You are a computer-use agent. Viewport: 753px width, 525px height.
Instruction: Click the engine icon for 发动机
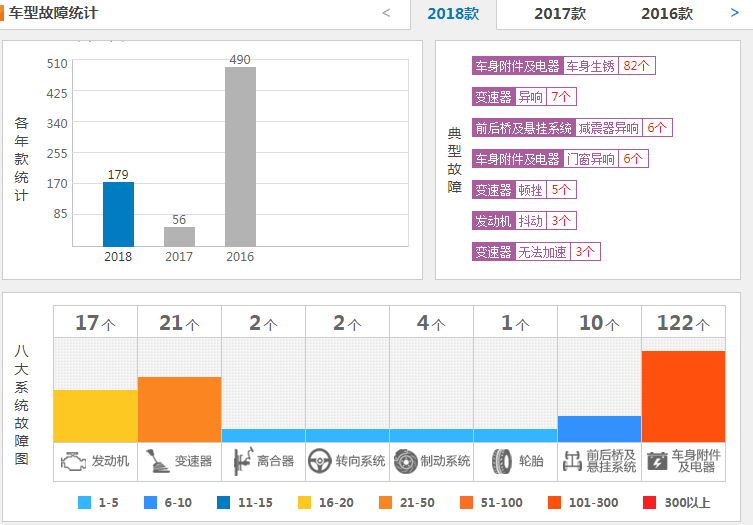[x=73, y=462]
